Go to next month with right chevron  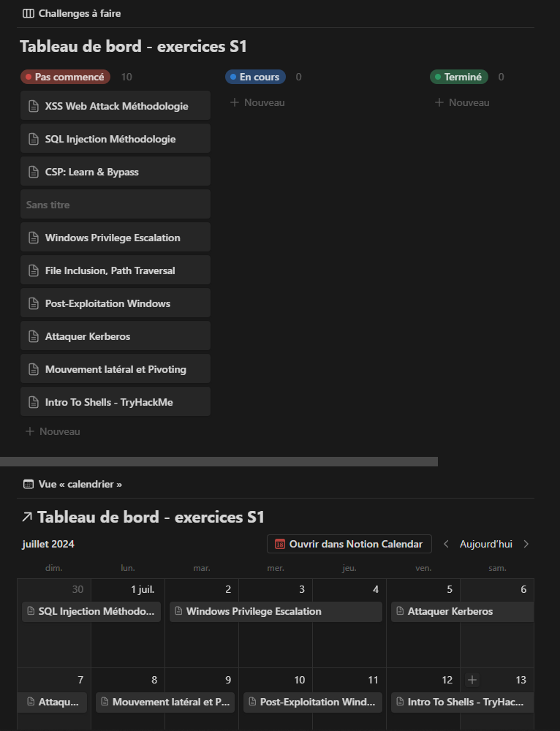coord(526,544)
